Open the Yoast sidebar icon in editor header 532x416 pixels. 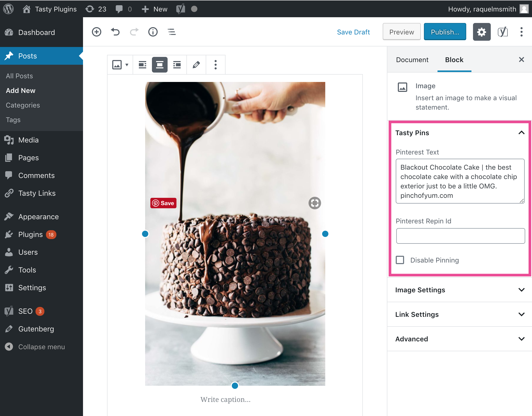click(x=503, y=32)
